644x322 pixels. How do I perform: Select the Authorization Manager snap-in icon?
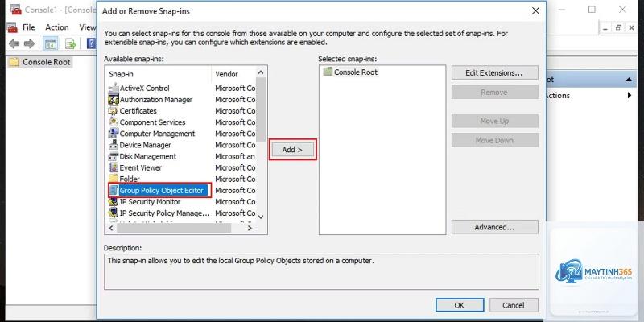[114, 99]
